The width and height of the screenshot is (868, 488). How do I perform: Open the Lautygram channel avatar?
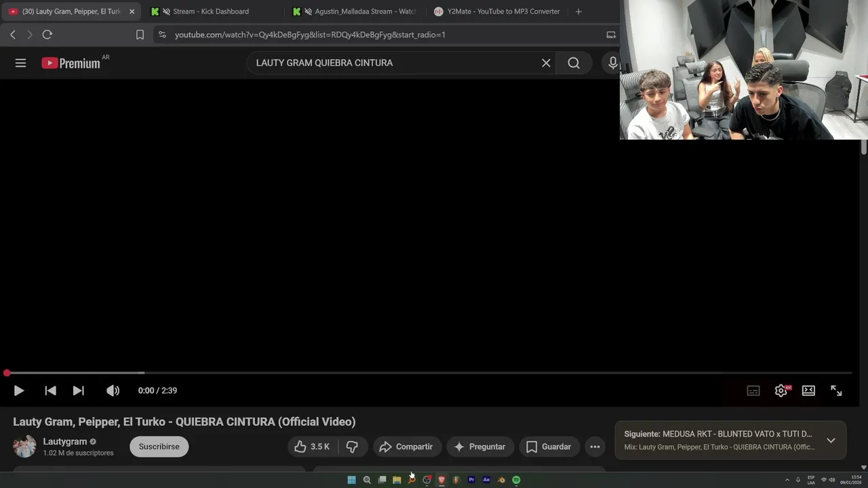pos(24,447)
